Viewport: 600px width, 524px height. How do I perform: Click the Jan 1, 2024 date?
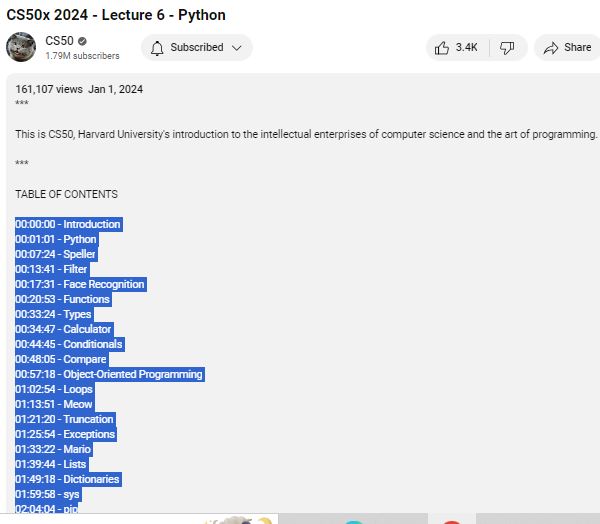click(116, 89)
